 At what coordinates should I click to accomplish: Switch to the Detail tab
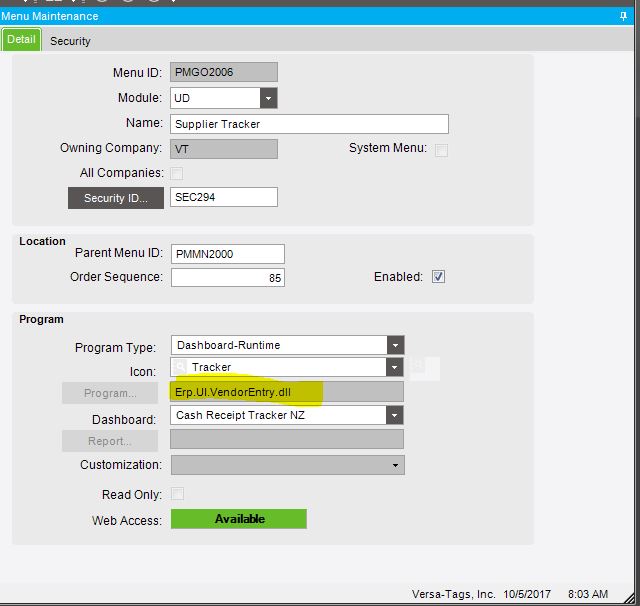click(x=21, y=40)
